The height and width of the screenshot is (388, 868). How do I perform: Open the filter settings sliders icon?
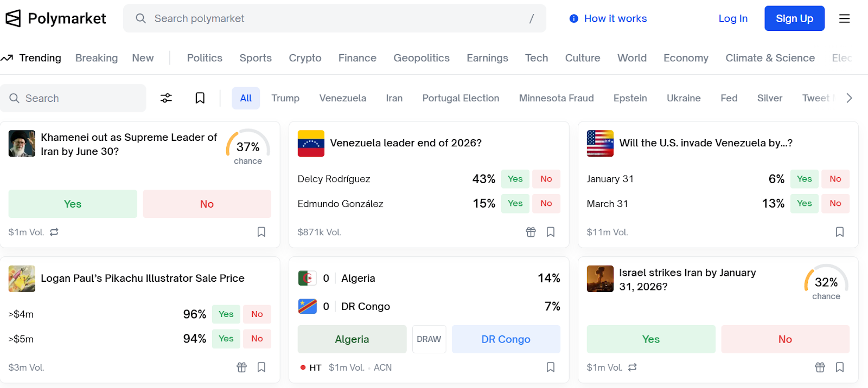(x=166, y=98)
